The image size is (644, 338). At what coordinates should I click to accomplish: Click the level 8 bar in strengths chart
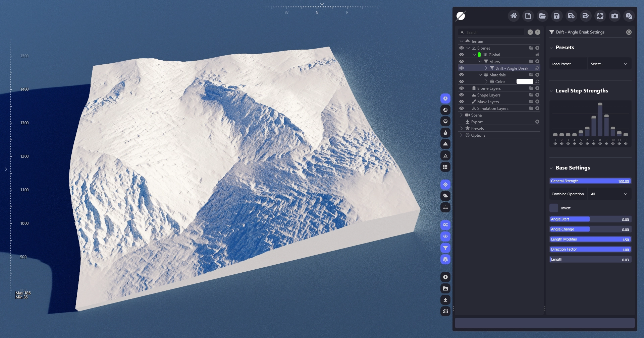[600, 119]
